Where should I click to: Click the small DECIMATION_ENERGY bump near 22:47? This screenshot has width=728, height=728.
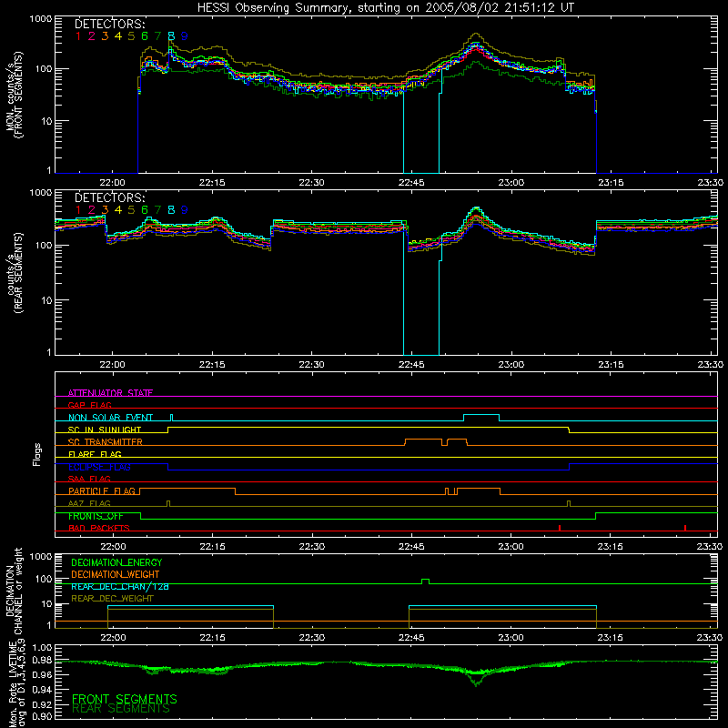click(x=425, y=581)
